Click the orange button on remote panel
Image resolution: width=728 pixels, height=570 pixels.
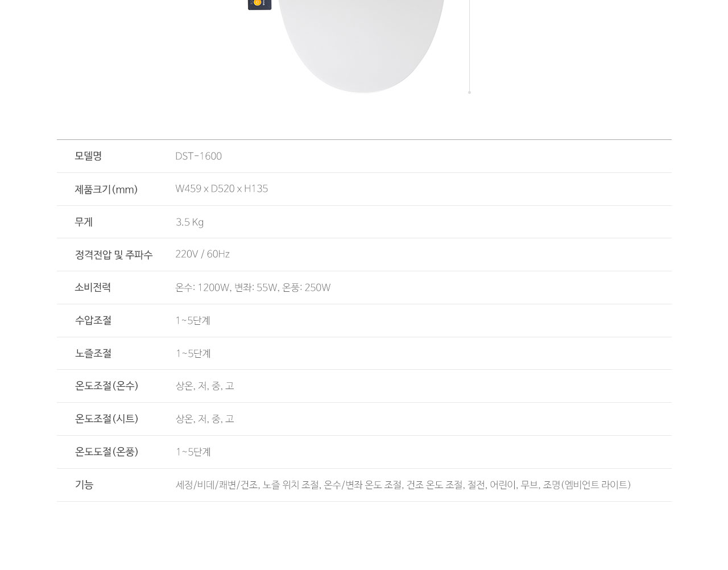pyautogui.click(x=258, y=3)
